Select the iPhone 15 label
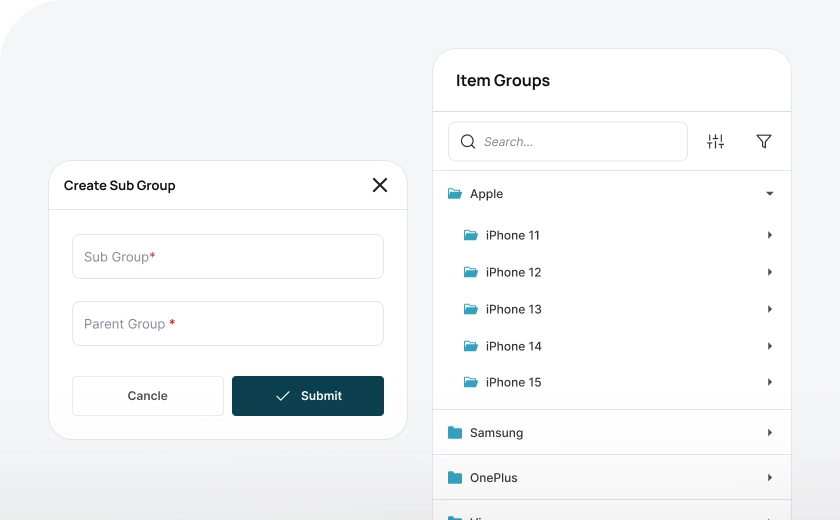The image size is (840, 520). click(513, 382)
